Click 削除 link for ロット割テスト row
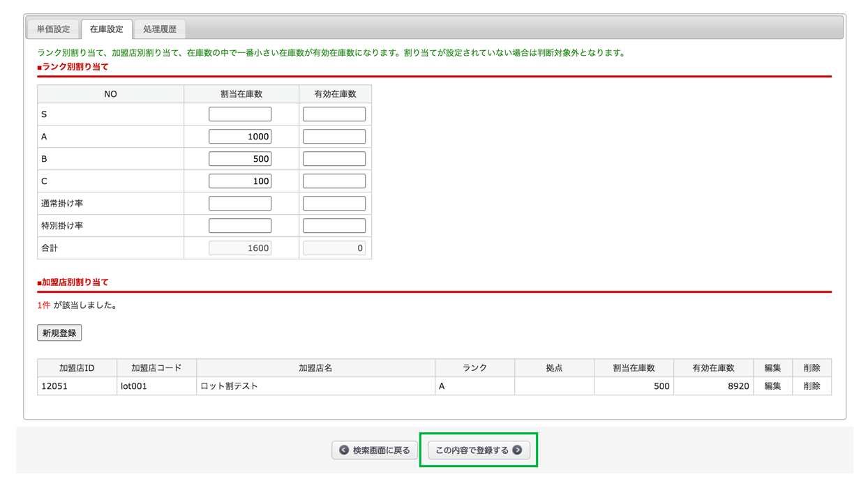The height and width of the screenshot is (488, 868). (811, 386)
